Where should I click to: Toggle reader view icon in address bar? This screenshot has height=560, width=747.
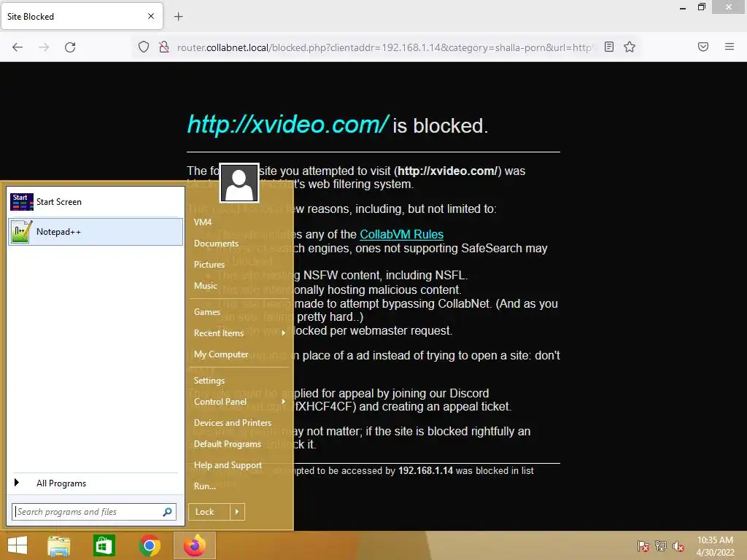pyautogui.click(x=609, y=47)
